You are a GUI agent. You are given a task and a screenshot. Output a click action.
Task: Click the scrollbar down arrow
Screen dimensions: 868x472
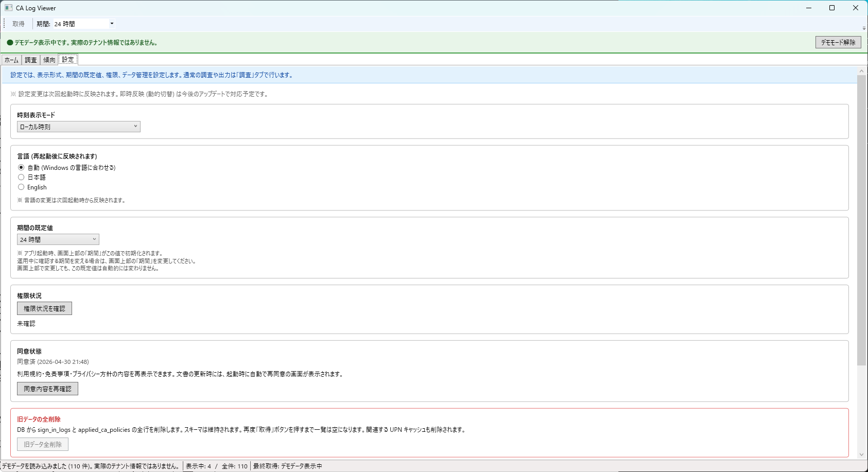(861, 454)
